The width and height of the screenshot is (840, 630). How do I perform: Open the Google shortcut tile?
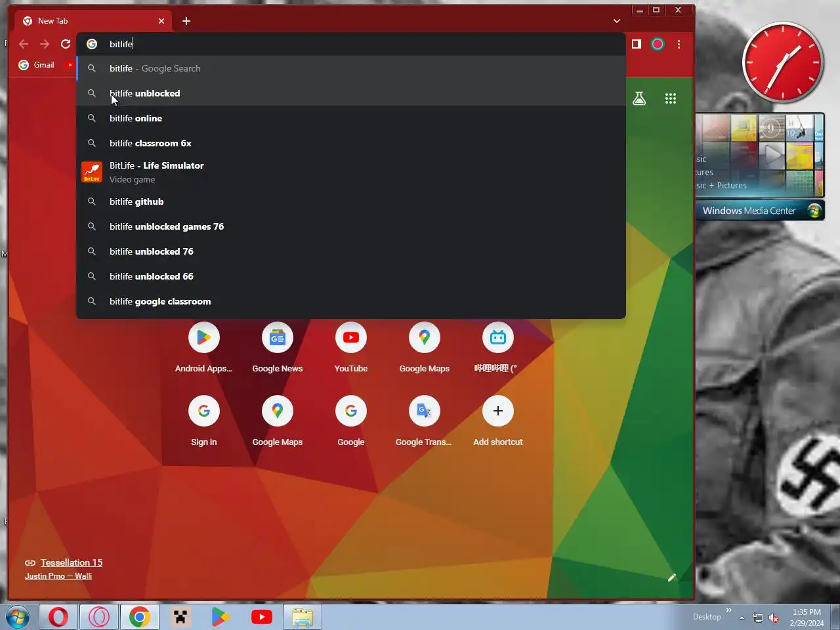click(351, 421)
